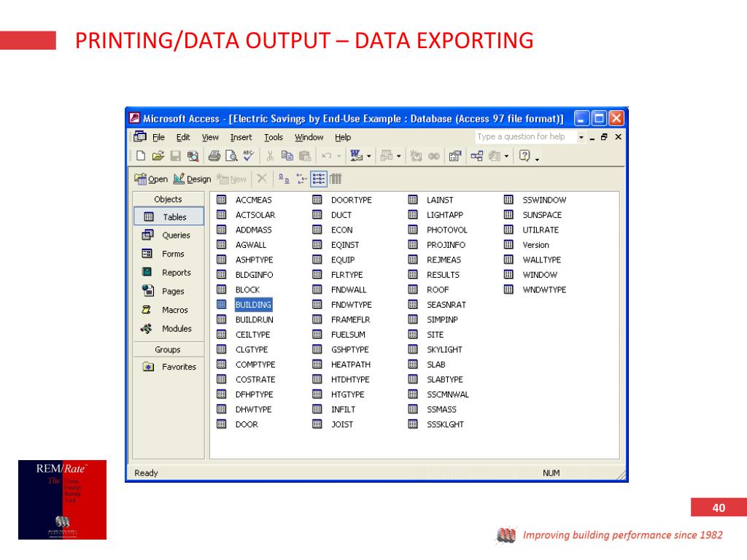Select the WNDWTYPE table
The image size is (747, 560).
(x=544, y=289)
